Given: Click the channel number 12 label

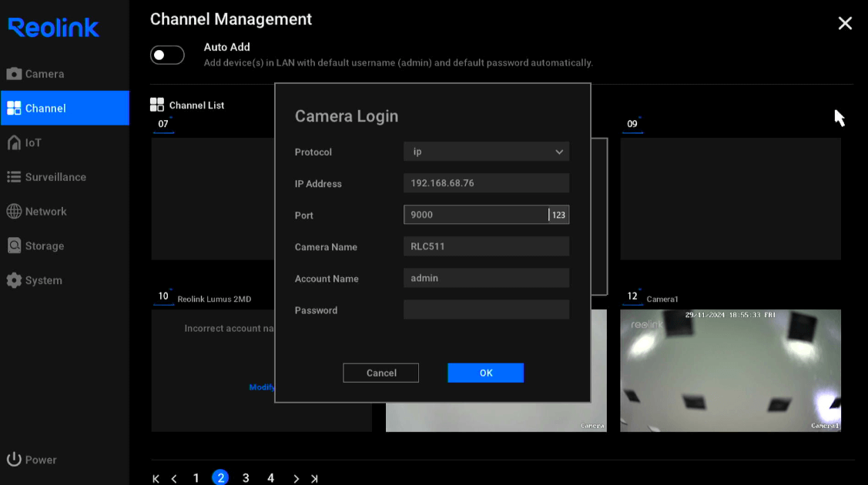Looking at the screenshot, I should (x=632, y=296).
